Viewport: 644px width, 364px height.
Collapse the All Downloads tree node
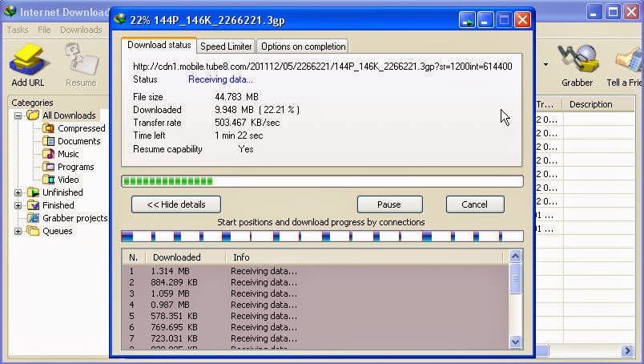(18, 115)
